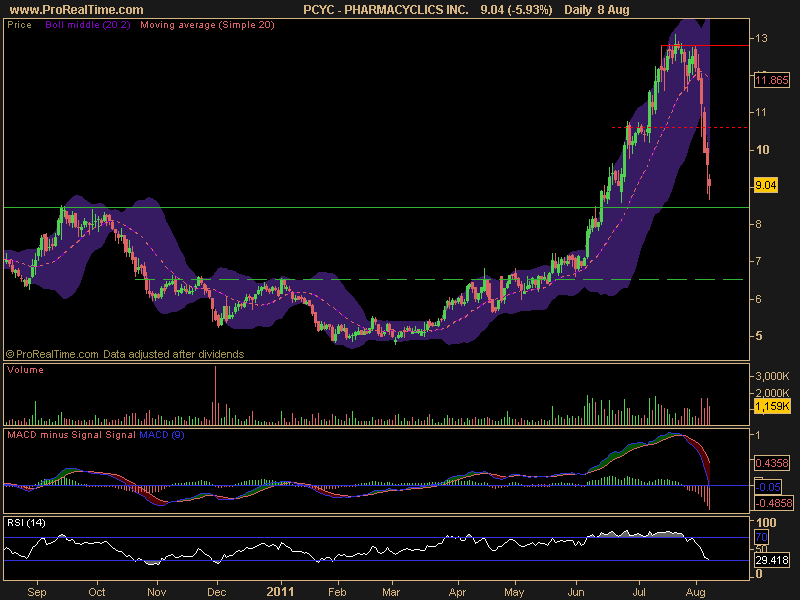Click the 9.04 (-5.93%) quote text

tap(516, 10)
